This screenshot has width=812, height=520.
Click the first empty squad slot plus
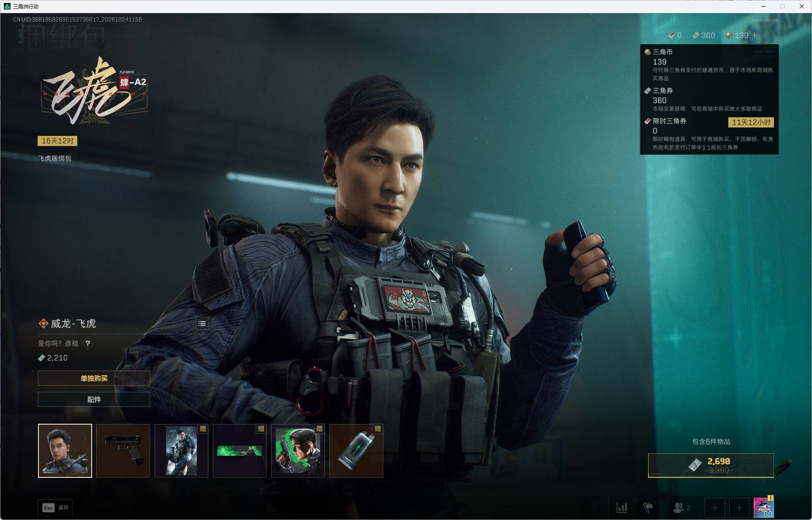pos(714,507)
